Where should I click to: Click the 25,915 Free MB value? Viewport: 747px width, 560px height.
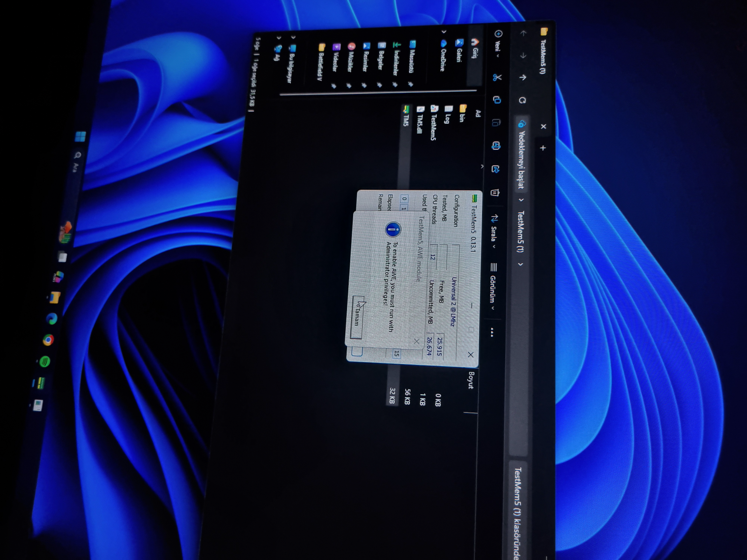click(440, 346)
